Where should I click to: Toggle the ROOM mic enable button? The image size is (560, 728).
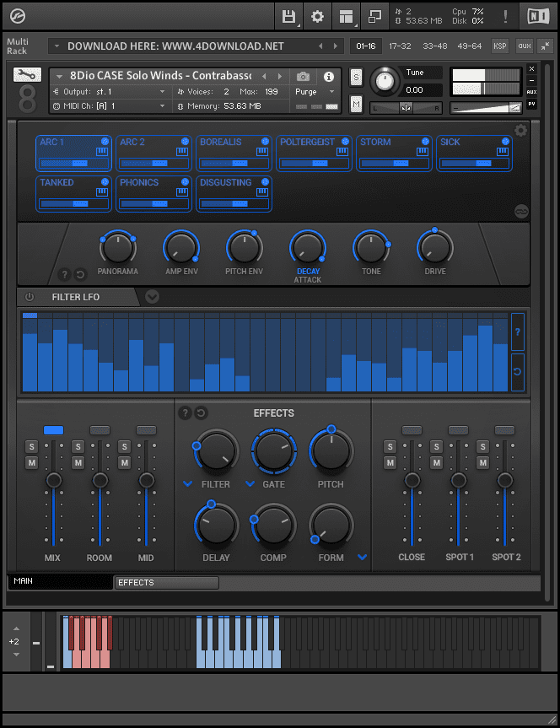pyautogui.click(x=100, y=430)
